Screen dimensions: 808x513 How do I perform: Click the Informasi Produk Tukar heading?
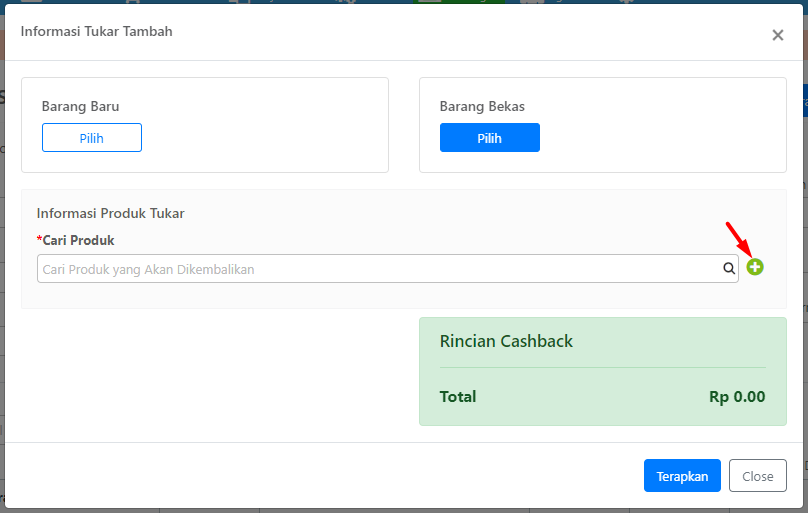tap(110, 213)
